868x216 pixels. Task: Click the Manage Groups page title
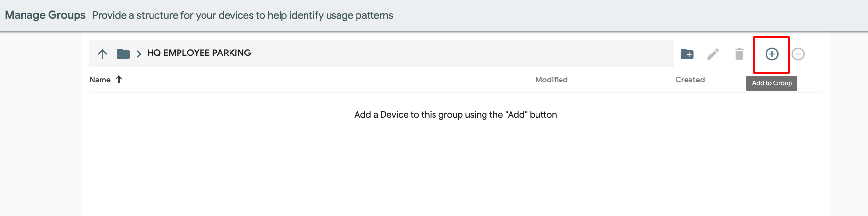tap(46, 15)
